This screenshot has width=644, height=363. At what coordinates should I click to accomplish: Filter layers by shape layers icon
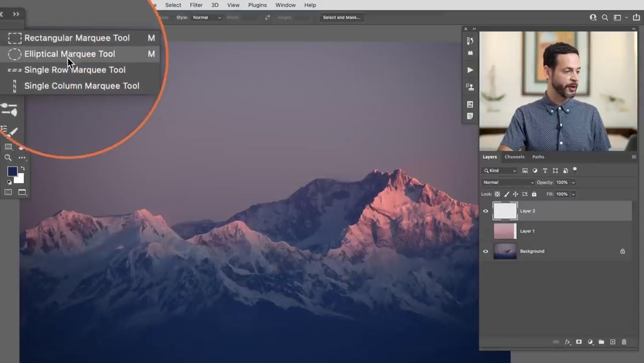click(x=555, y=171)
